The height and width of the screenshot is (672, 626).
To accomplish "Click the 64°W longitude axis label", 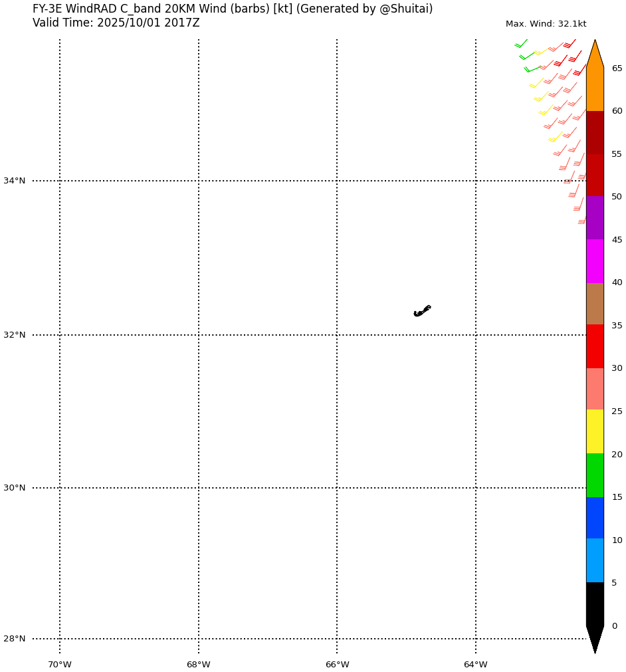I will (x=476, y=665).
